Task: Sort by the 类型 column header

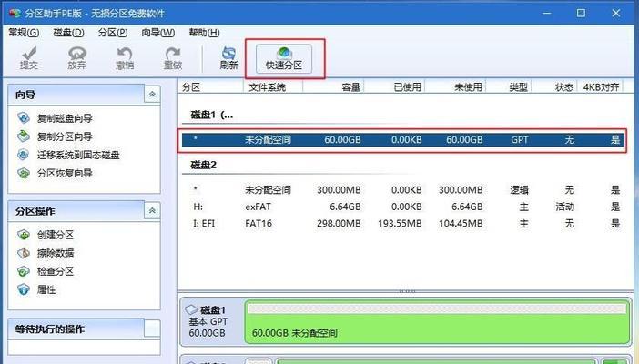Action: (x=509, y=86)
